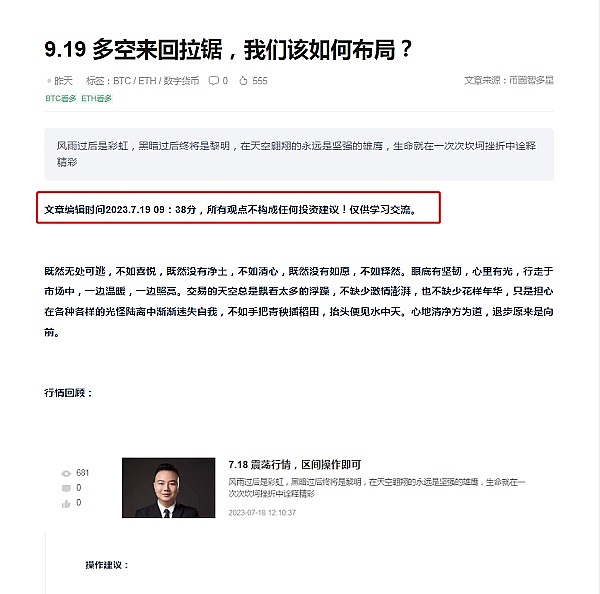Click the like icon next to 555
The height and width of the screenshot is (594, 600).
click(243, 81)
